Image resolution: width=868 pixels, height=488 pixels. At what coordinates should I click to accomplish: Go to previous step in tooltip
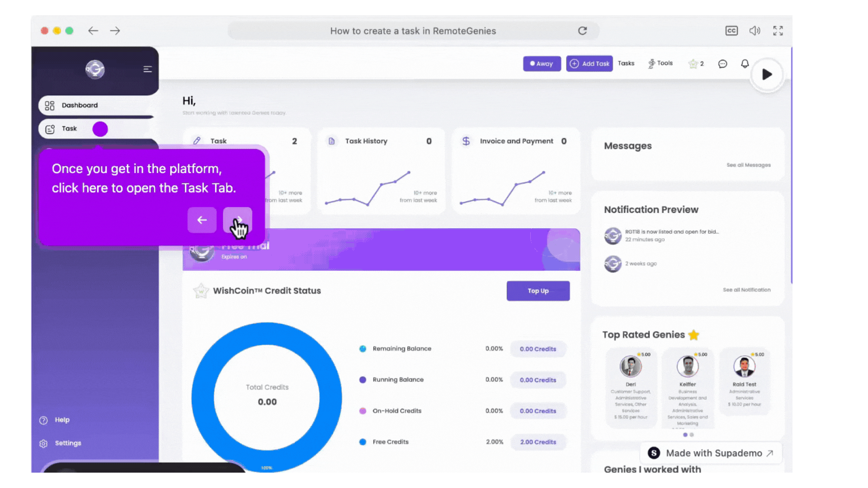tap(202, 220)
